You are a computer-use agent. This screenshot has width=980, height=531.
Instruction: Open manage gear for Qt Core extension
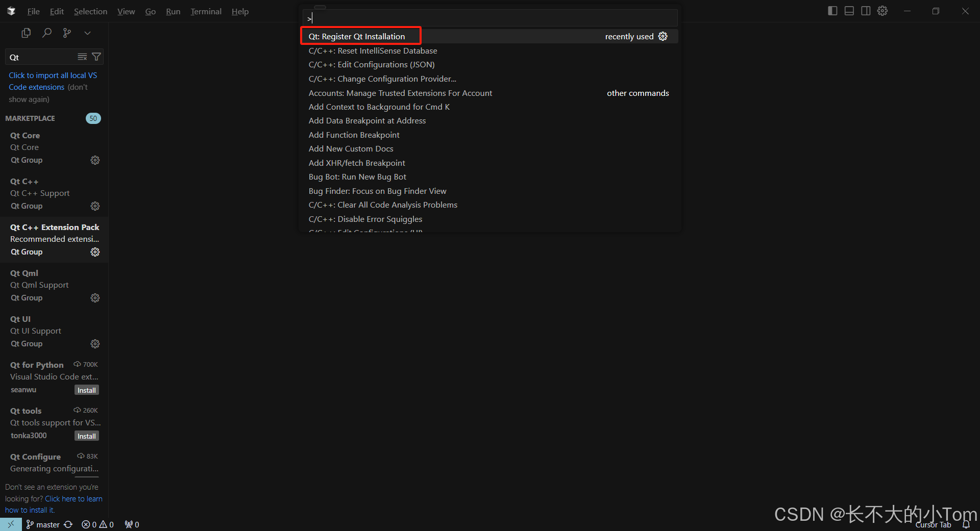[95, 160]
